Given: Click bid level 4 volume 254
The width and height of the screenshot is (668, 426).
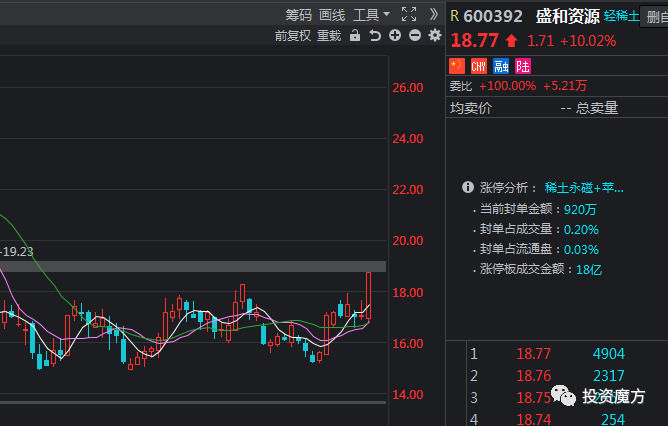Looking at the screenshot, I should tap(613, 420).
